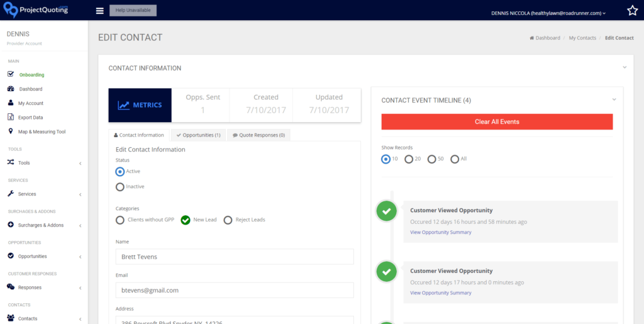The width and height of the screenshot is (644, 324).
Task: Toggle the hamburger sidebar menu
Action: click(x=100, y=11)
